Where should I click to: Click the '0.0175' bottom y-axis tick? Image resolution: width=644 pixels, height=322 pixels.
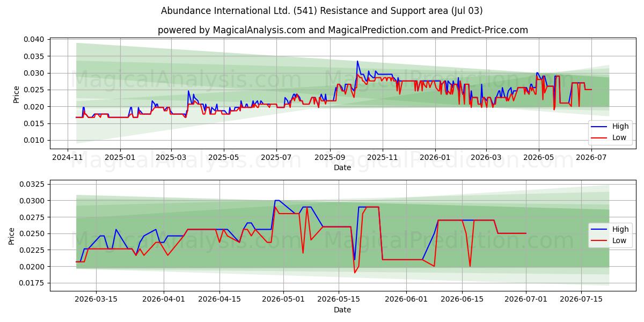click(x=33, y=283)
